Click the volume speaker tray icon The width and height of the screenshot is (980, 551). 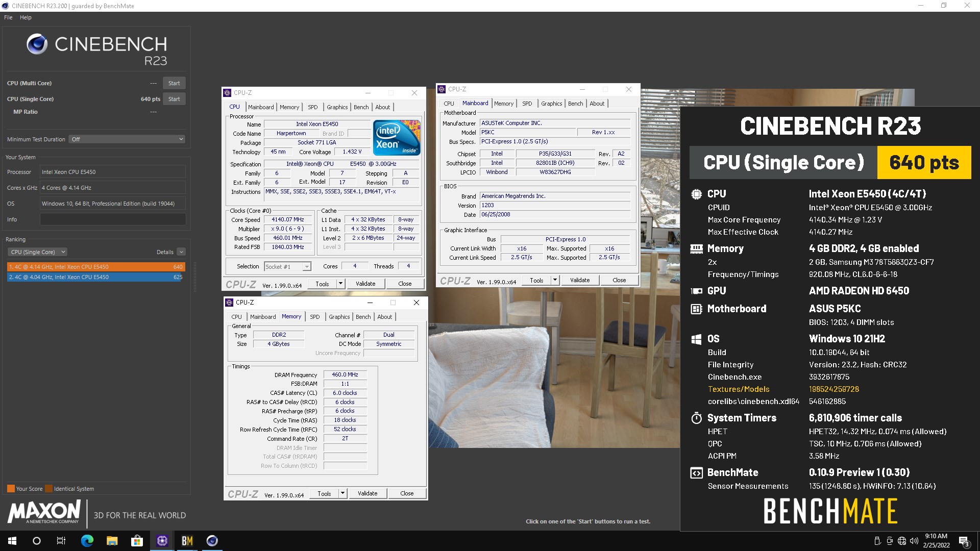tap(914, 541)
